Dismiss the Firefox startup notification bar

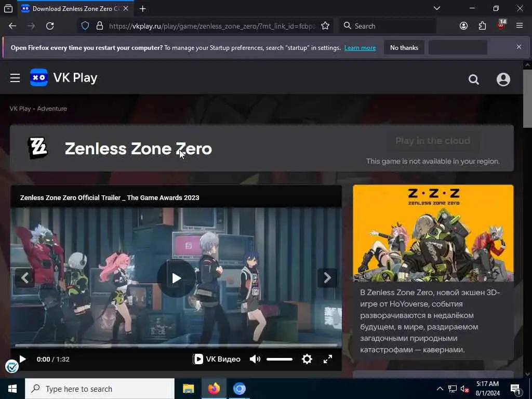519,47
